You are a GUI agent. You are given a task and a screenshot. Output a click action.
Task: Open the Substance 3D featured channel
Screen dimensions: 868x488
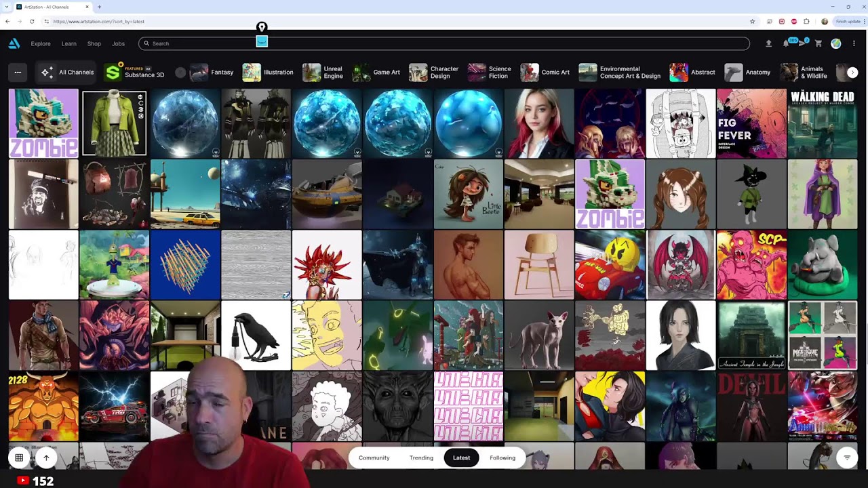[x=135, y=73]
